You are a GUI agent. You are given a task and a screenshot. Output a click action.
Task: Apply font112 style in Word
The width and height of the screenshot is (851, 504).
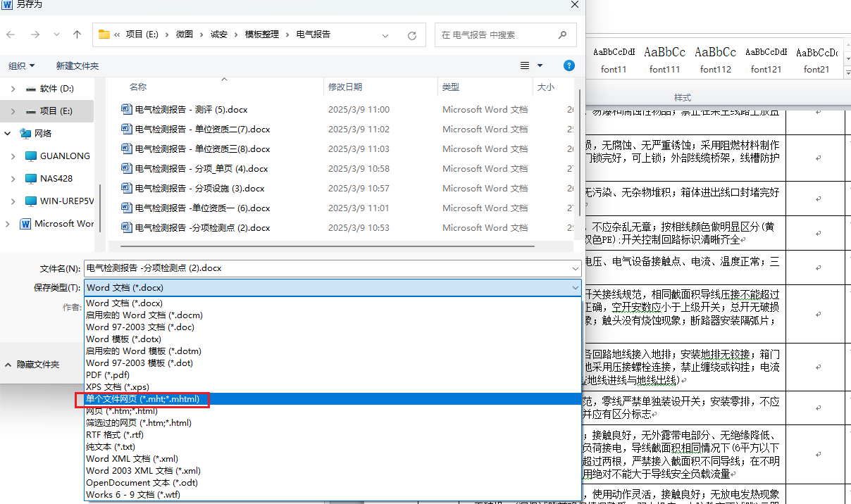(x=716, y=60)
